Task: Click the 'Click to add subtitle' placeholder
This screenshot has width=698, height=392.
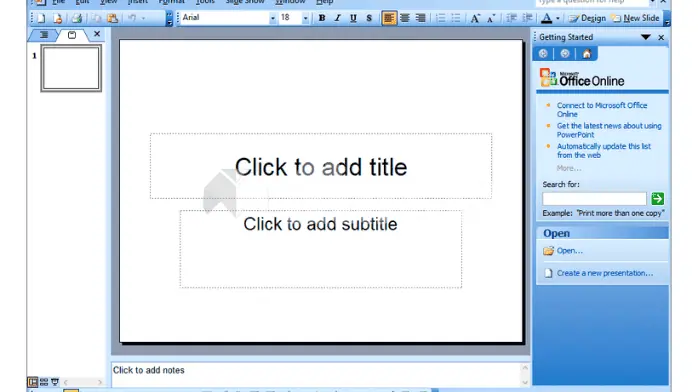Action: pyautogui.click(x=321, y=249)
